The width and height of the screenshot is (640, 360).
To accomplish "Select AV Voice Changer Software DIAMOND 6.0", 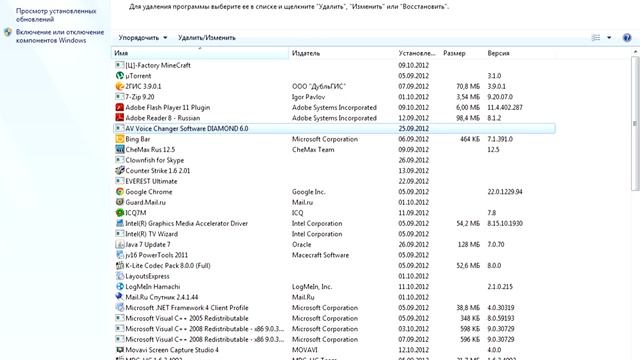I will (x=334, y=129).
